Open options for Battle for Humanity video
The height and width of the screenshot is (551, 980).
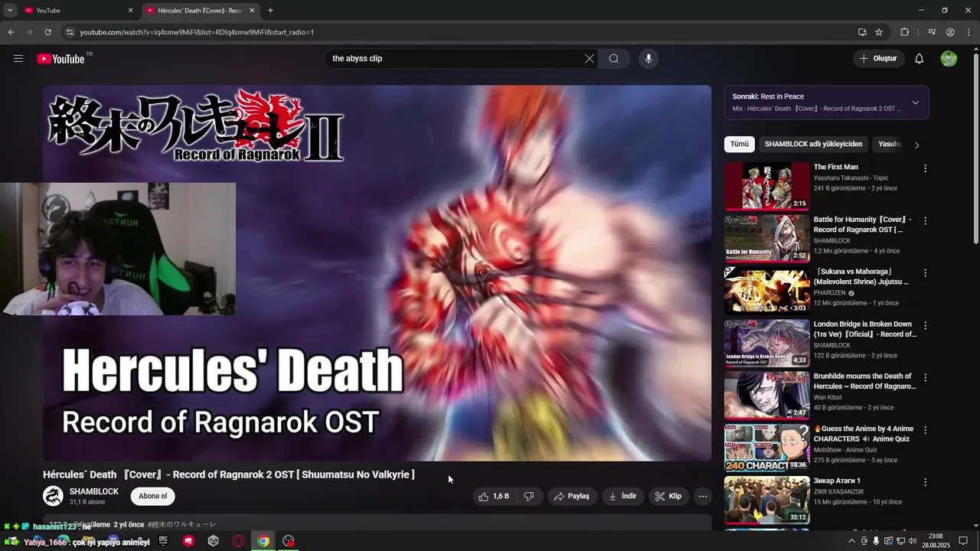point(925,221)
